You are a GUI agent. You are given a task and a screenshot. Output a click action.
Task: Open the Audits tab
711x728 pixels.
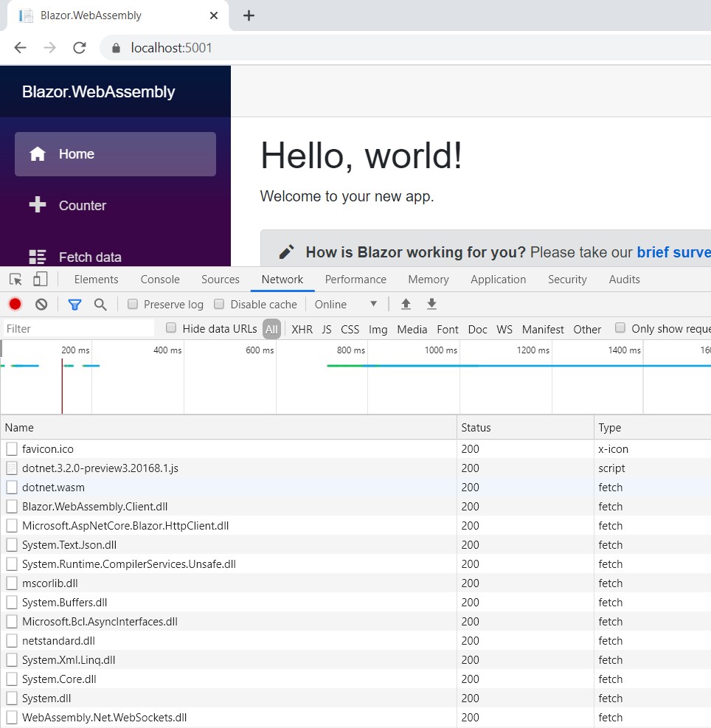624,280
